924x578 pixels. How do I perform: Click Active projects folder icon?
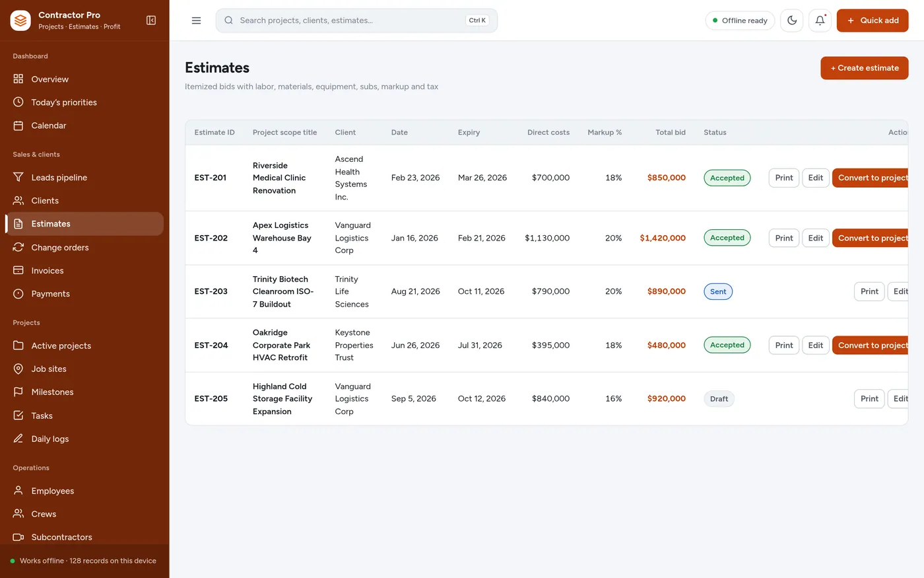click(18, 346)
